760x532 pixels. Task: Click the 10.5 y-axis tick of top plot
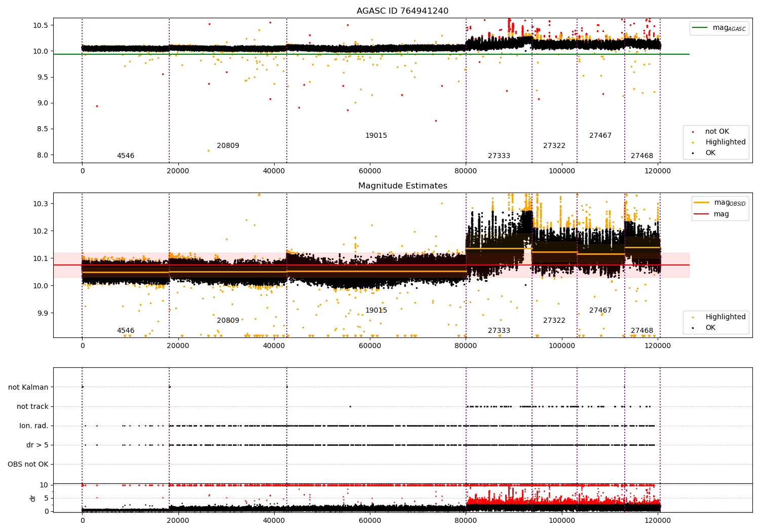pyautogui.click(x=40, y=25)
